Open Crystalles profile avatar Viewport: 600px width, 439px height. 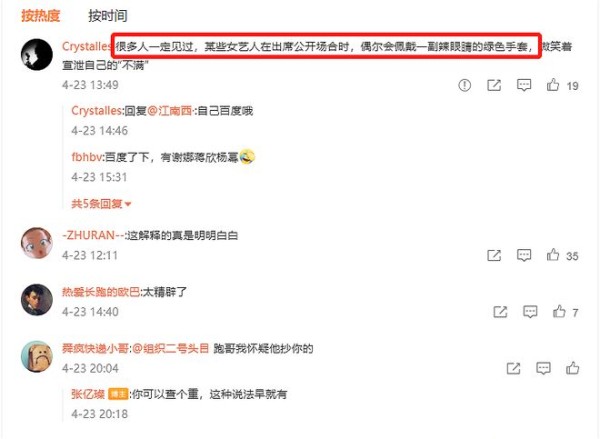tap(37, 54)
